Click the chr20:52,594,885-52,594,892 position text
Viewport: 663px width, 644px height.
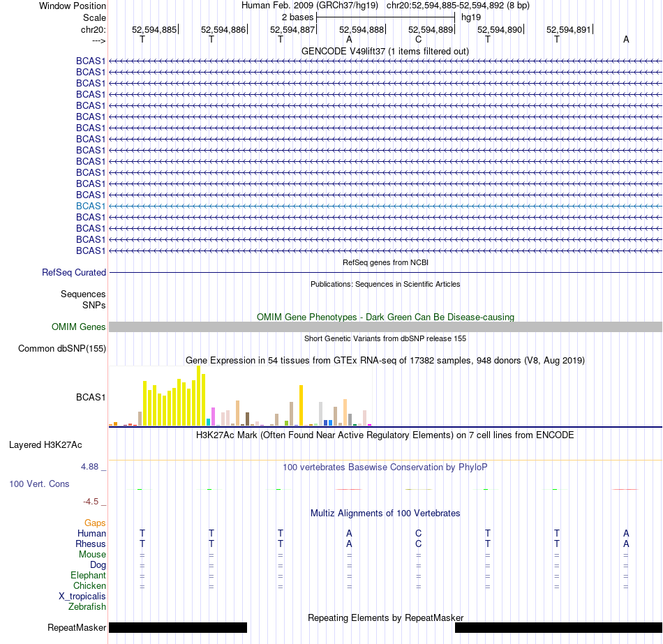pyautogui.click(x=458, y=6)
